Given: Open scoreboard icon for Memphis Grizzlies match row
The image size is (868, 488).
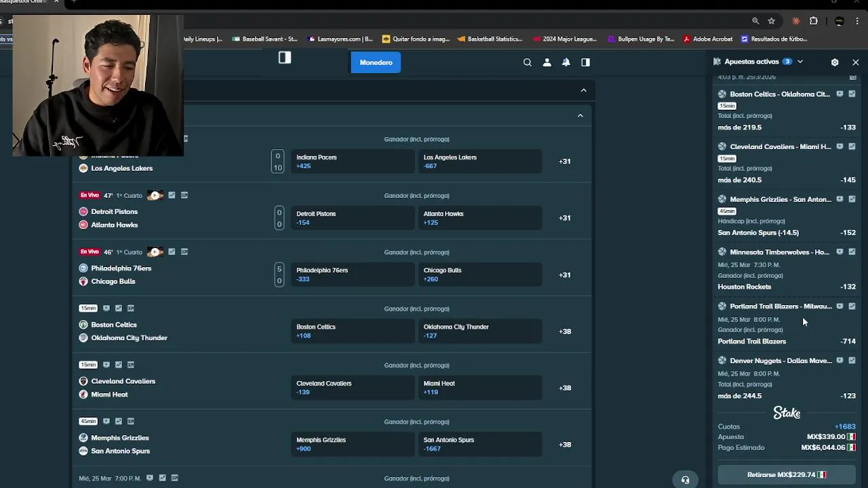Looking at the screenshot, I should point(131,422).
